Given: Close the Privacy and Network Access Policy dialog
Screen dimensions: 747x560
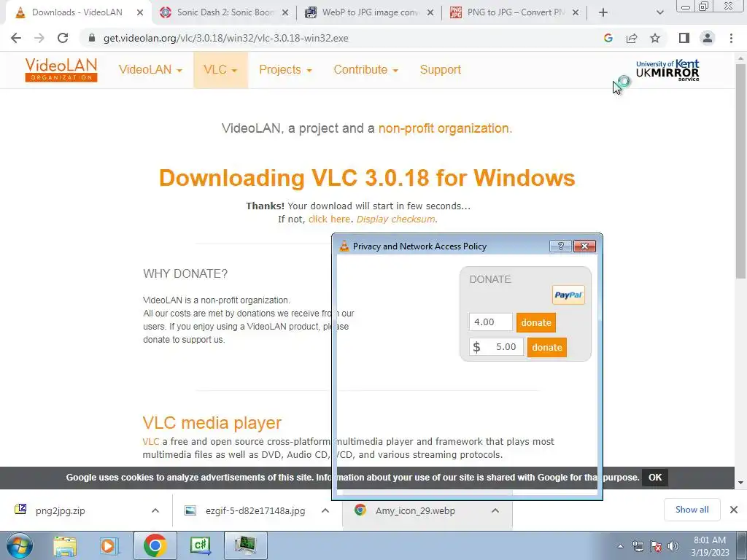Looking at the screenshot, I should coord(584,246).
